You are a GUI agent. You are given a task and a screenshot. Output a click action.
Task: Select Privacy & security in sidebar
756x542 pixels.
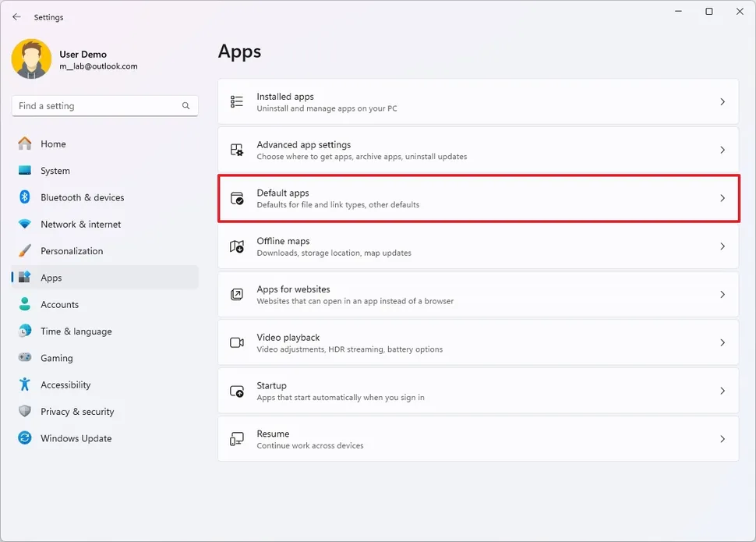[x=77, y=412]
